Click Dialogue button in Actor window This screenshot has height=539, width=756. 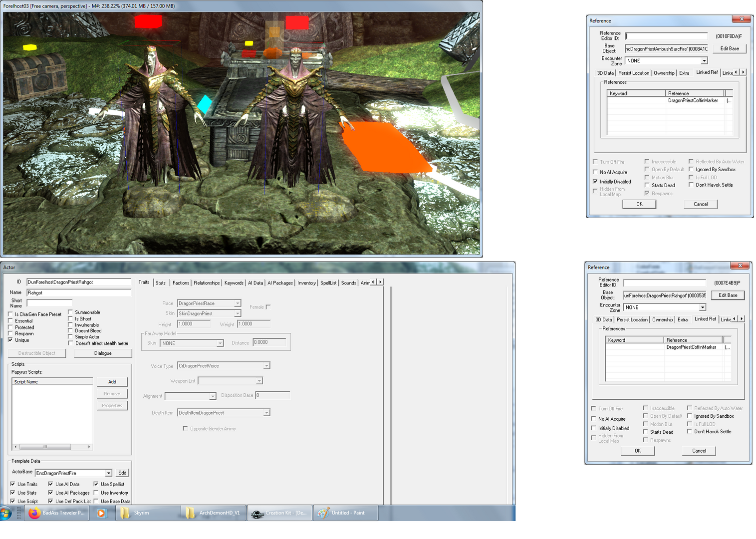tap(103, 353)
